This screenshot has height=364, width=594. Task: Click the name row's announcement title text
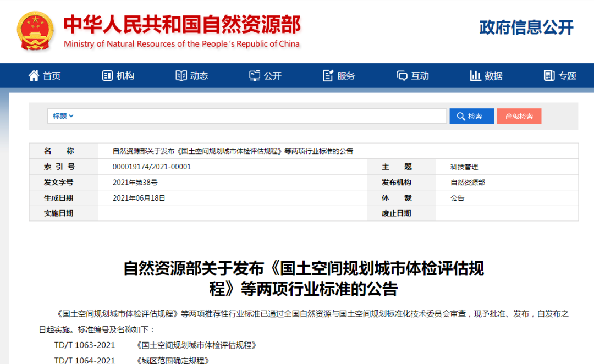(x=233, y=151)
